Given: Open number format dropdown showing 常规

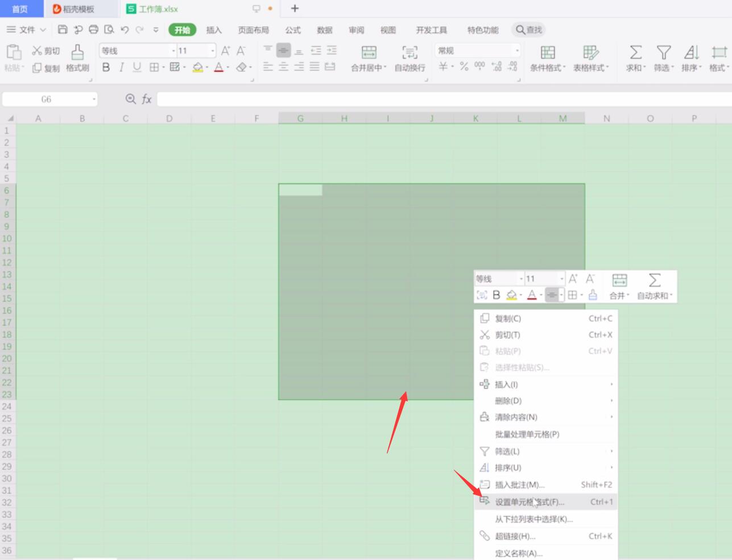Looking at the screenshot, I should click(516, 51).
